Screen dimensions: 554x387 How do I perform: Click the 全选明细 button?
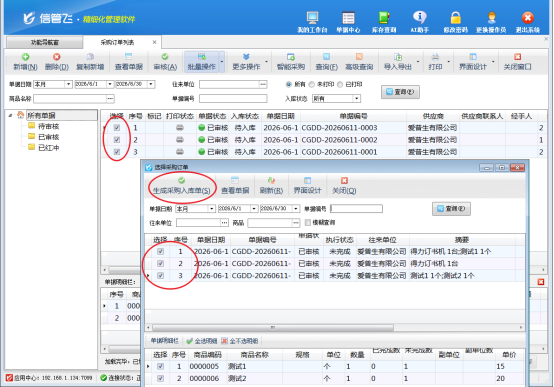(201, 341)
